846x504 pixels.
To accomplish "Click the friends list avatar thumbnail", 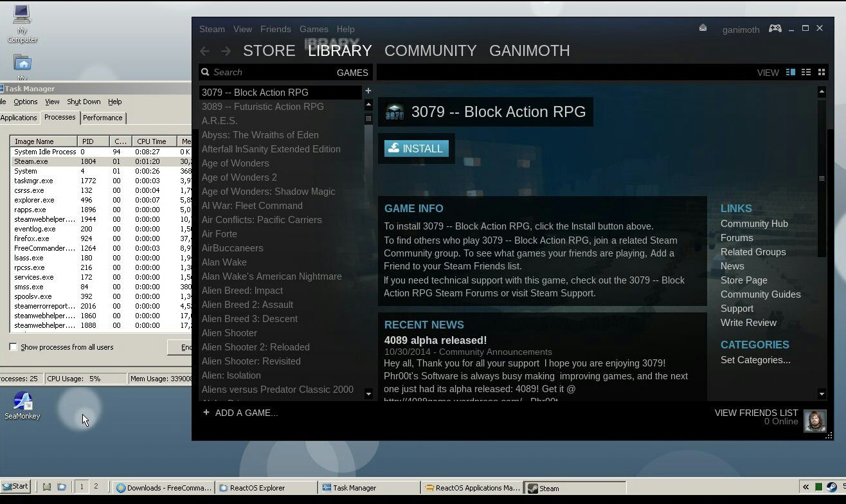I will tap(815, 420).
